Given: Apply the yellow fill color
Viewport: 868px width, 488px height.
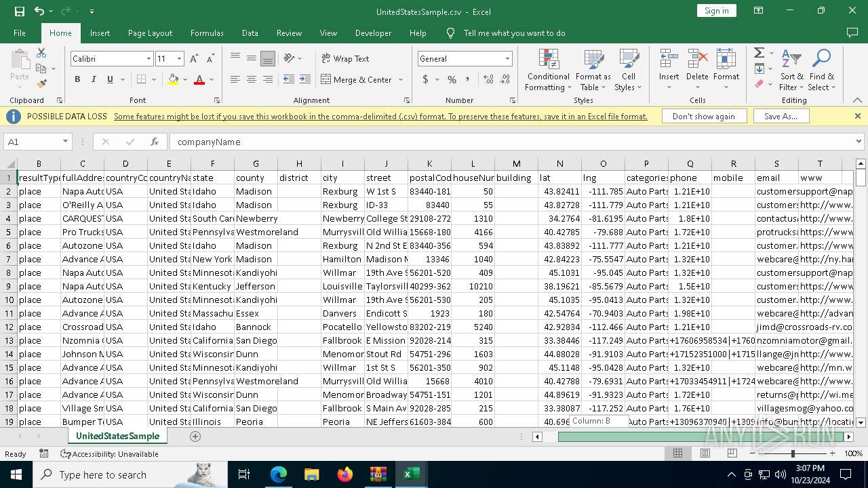Looking at the screenshot, I should (173, 79).
